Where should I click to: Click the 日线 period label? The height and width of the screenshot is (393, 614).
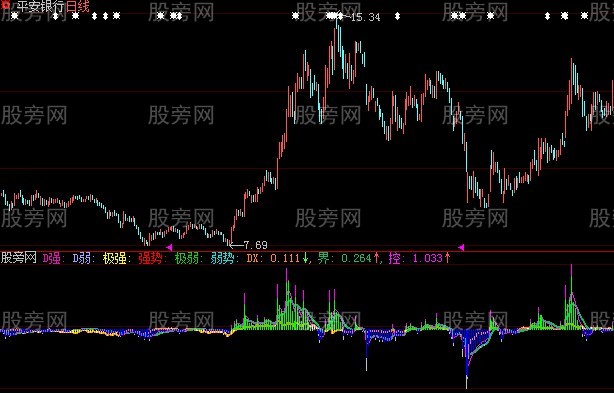pyautogui.click(x=78, y=6)
